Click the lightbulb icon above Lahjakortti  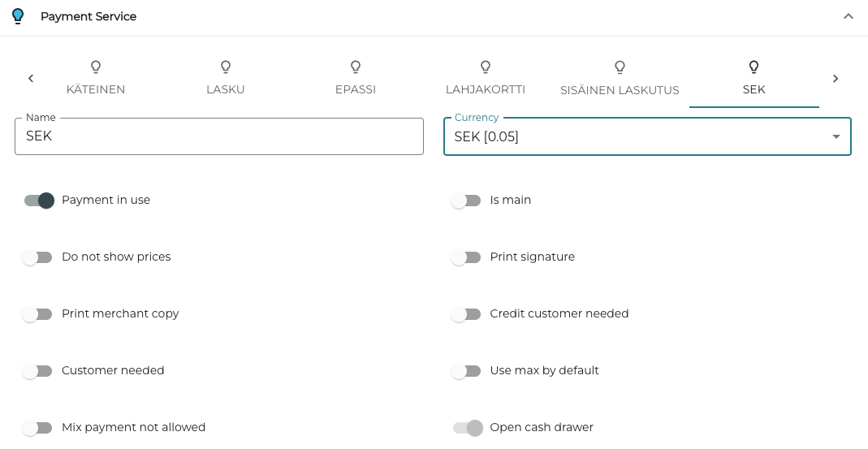[x=486, y=67]
